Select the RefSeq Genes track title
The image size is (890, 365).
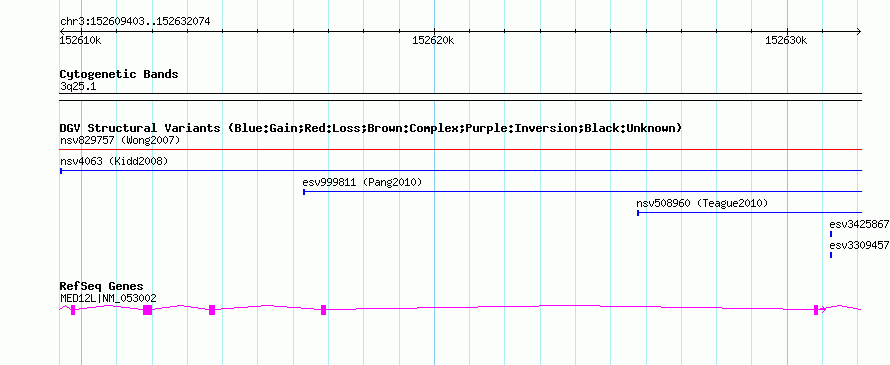pos(102,287)
